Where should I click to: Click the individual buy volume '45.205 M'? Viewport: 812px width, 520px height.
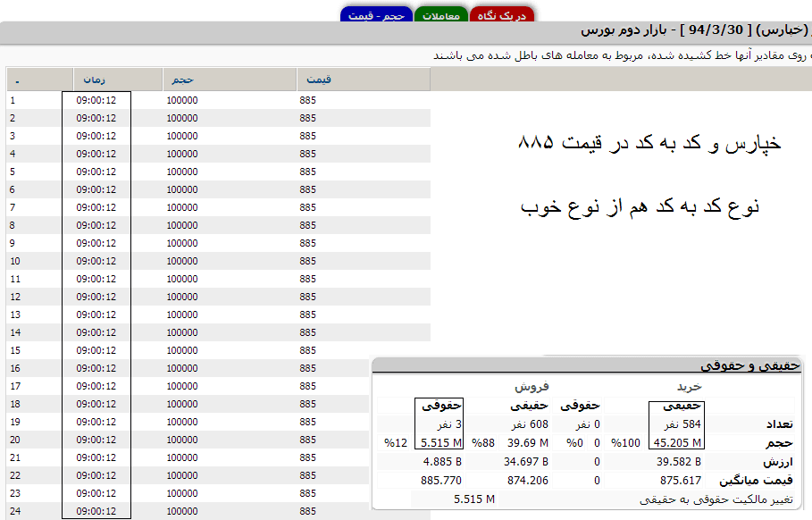coord(678,442)
